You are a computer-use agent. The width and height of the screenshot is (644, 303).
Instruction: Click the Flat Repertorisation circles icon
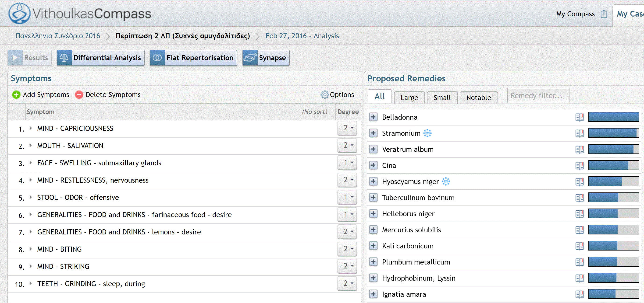pyautogui.click(x=157, y=58)
